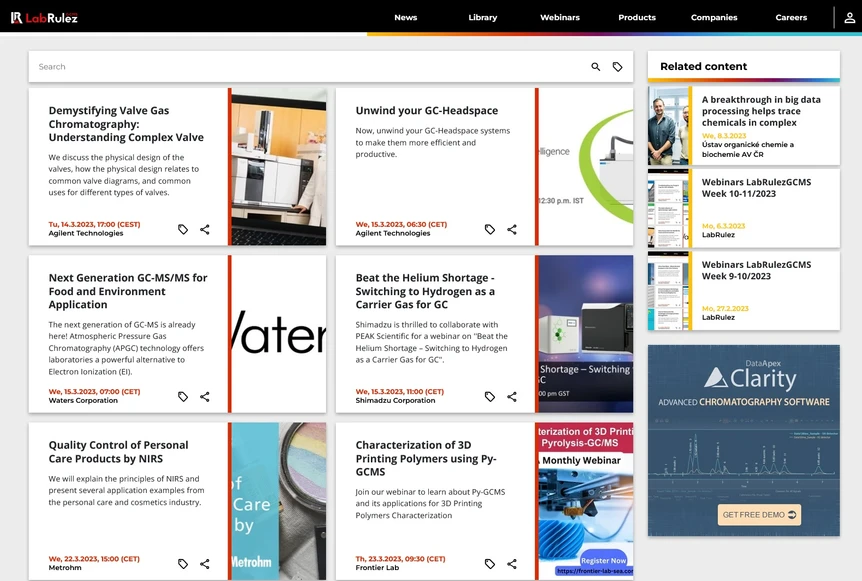Viewport: 862px width, 581px height.
Task: Click the hydrogen generator image on Shimadzu card
Action: (x=586, y=334)
